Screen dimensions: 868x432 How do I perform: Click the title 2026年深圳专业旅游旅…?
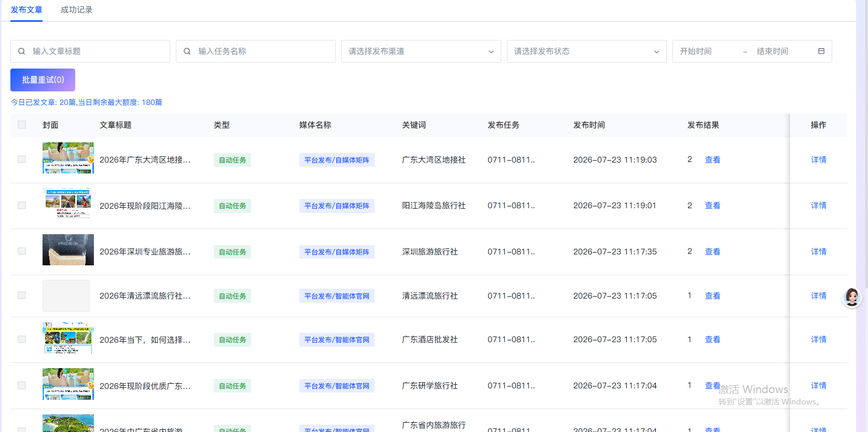tap(145, 252)
